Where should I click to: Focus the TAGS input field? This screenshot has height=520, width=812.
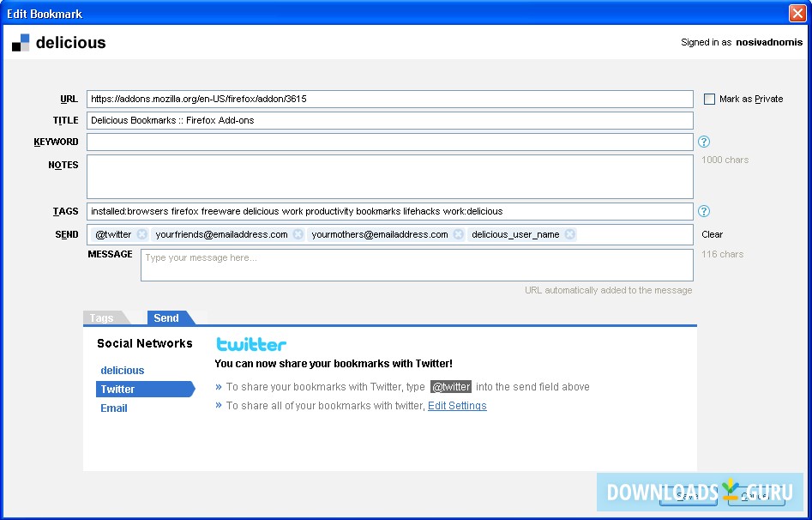click(x=390, y=211)
